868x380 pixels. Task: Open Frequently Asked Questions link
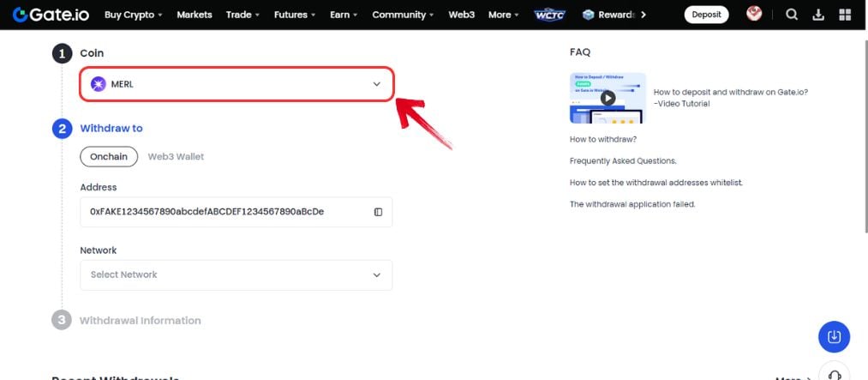coord(623,161)
